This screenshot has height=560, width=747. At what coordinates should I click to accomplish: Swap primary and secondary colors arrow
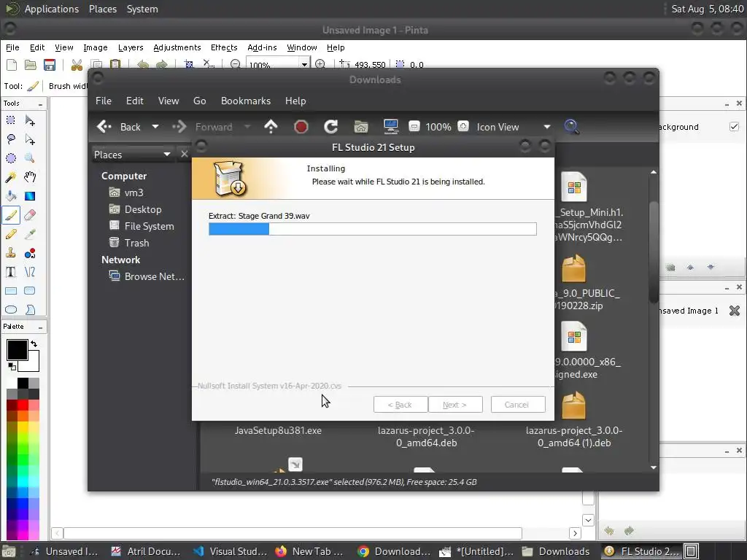point(34,344)
